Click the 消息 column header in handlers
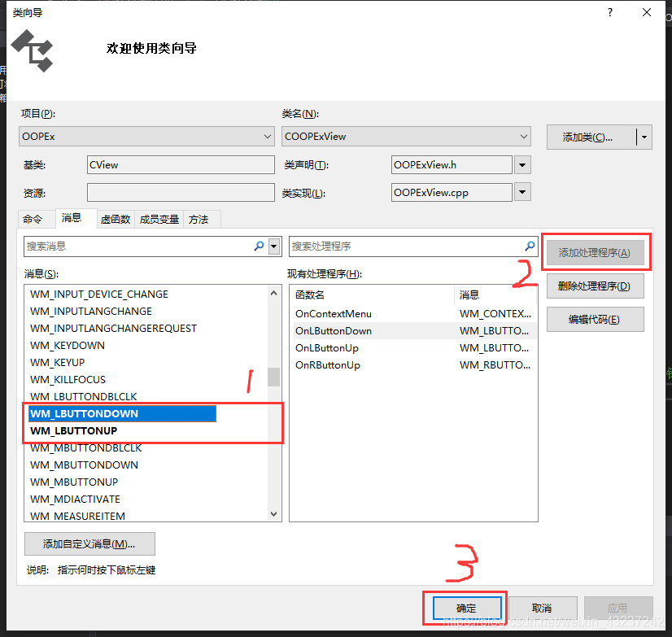672x637 pixels. 495,295
